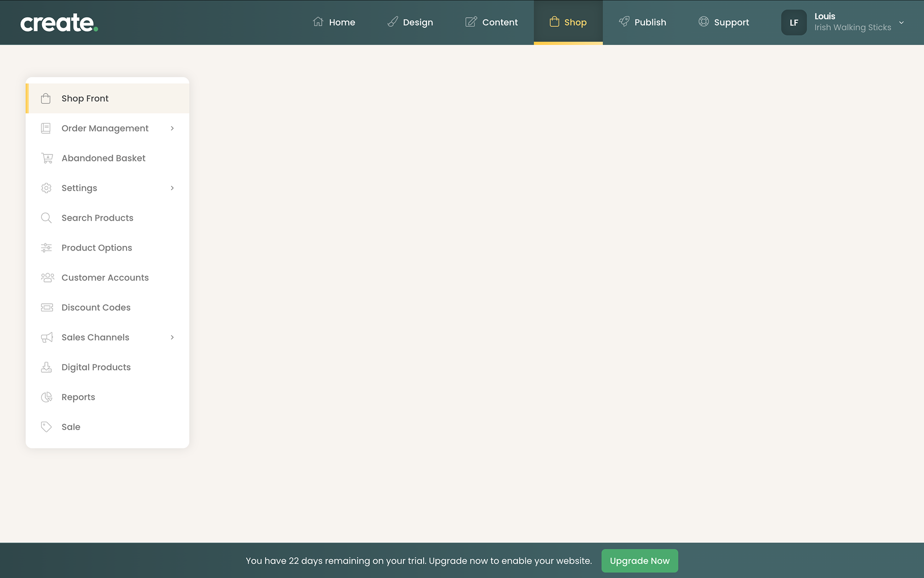Click the Product Options sliders icon

[46, 248]
